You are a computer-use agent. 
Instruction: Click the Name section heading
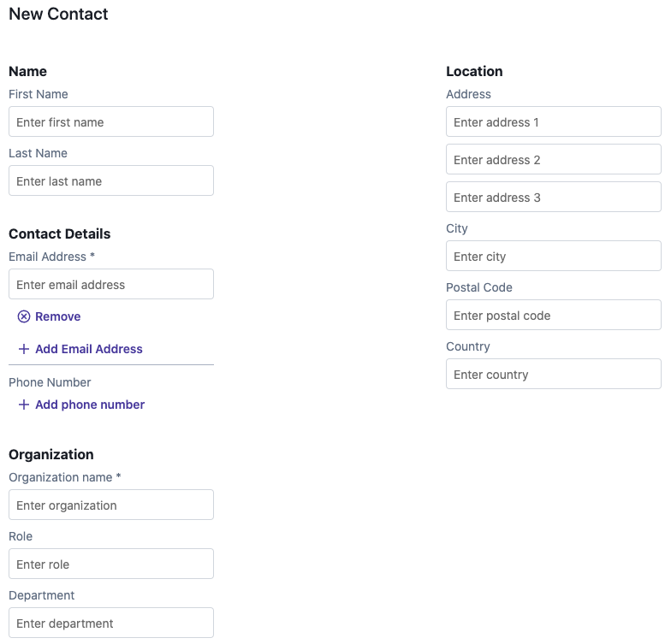click(27, 72)
